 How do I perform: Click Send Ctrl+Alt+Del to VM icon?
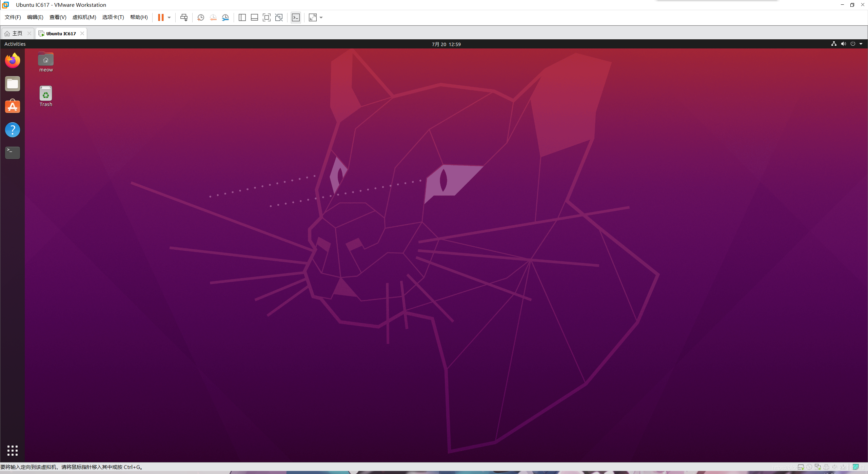[x=184, y=17]
